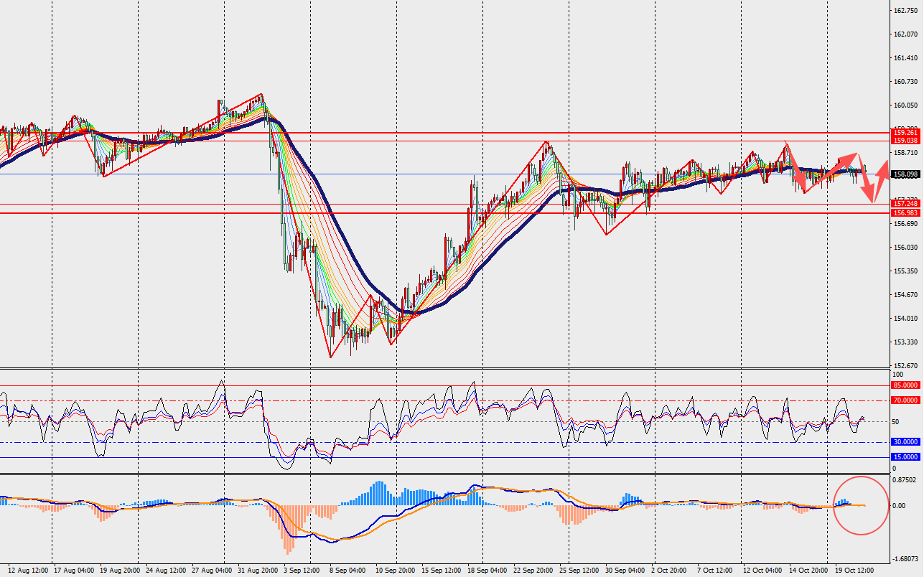Click the 156.690 price axis label
This screenshot has width=924, height=577.
(906, 224)
